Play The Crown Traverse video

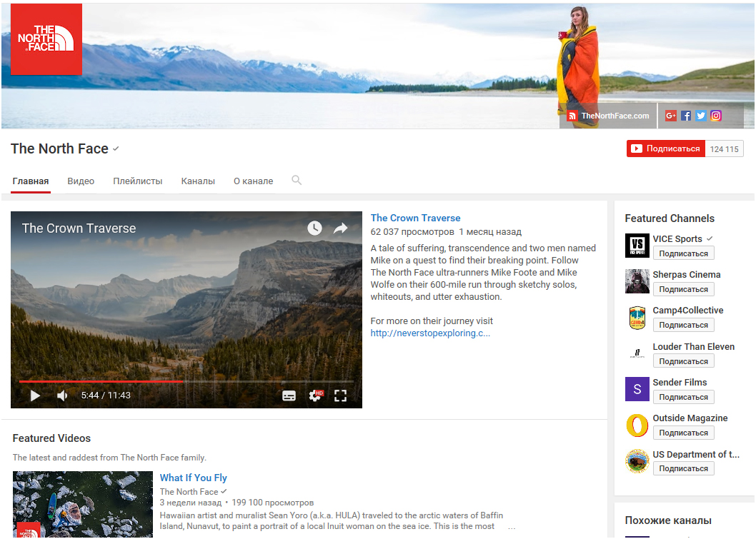[x=35, y=396]
